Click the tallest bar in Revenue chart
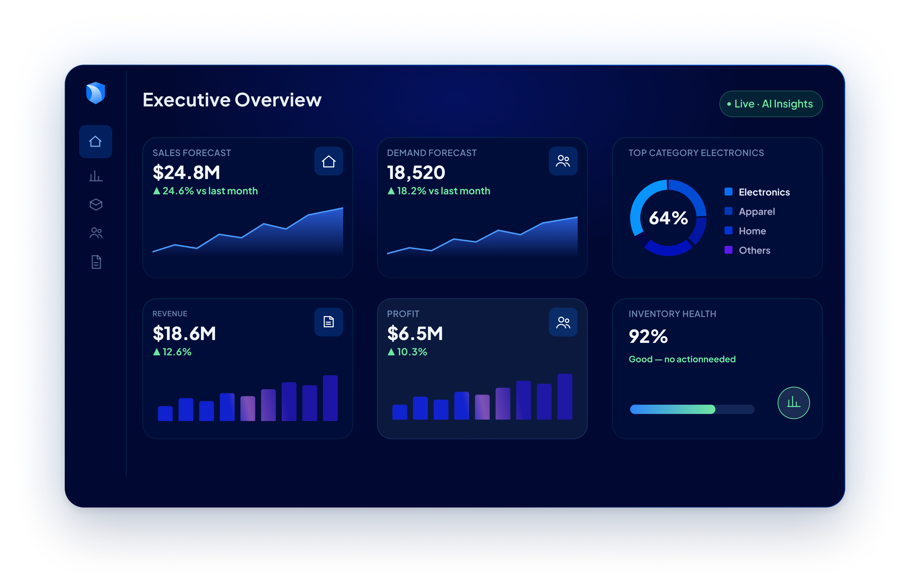 [330, 398]
